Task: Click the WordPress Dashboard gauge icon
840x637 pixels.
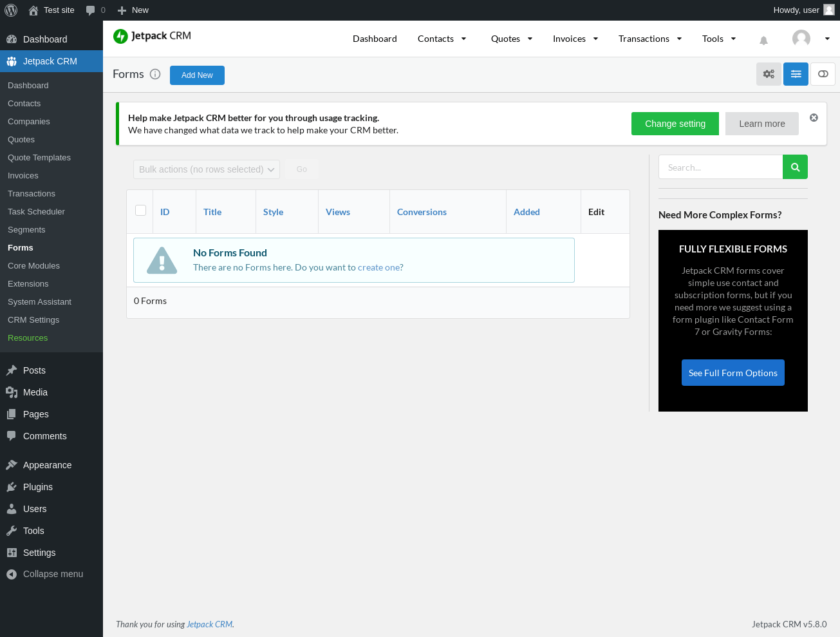Action: point(12,39)
